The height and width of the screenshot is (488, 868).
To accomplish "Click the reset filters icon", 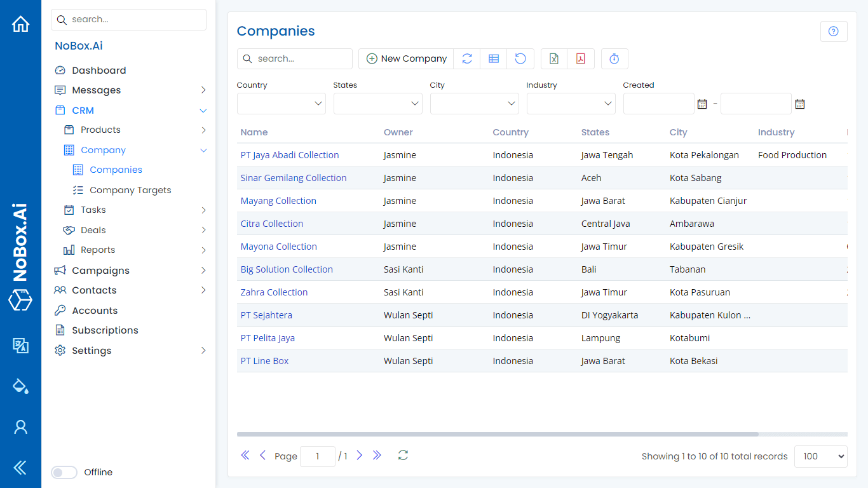I will coord(520,58).
